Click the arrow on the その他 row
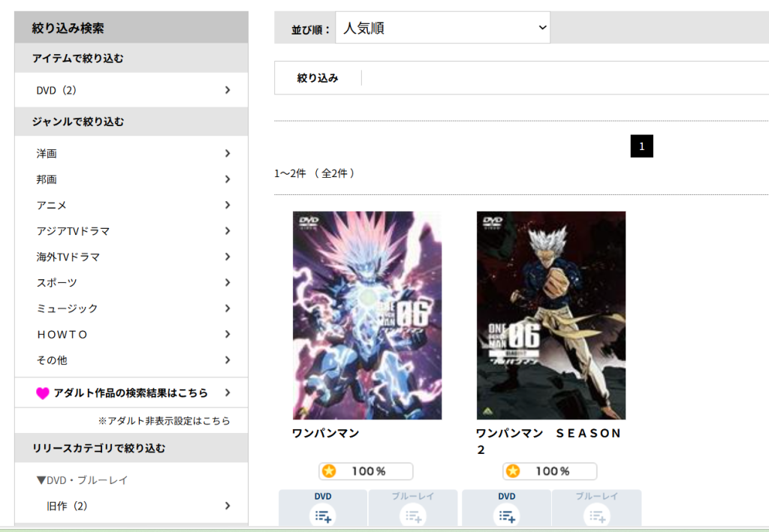The image size is (769, 532). point(228,360)
